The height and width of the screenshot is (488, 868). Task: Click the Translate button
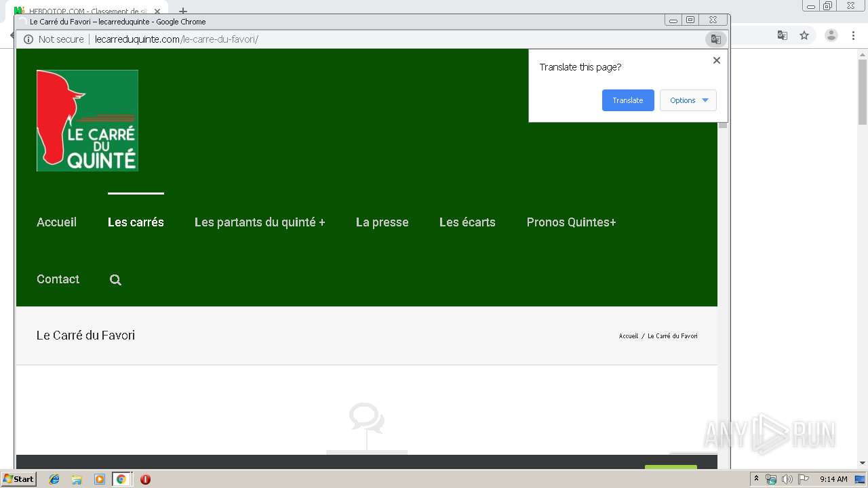(x=628, y=100)
